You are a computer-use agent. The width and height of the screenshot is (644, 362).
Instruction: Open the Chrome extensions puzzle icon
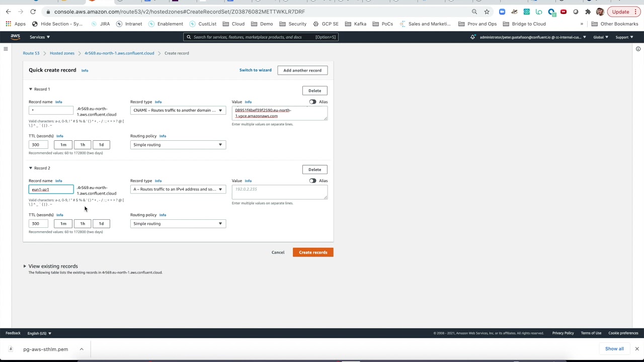[x=588, y=12]
